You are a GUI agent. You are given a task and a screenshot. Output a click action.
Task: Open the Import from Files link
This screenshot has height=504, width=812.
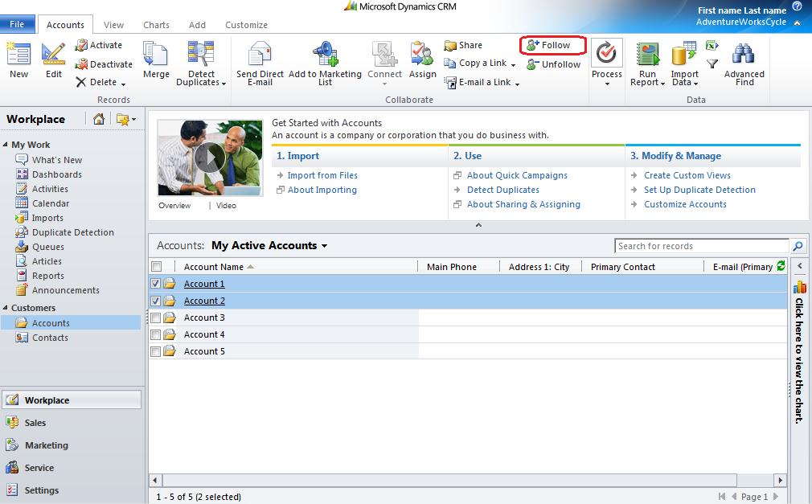[322, 175]
